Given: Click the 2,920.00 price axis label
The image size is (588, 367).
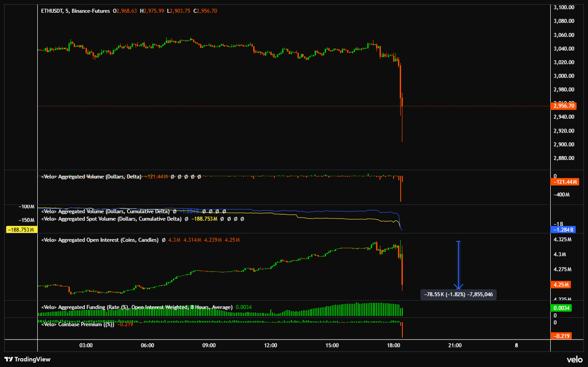Looking at the screenshot, I should tap(563, 131).
